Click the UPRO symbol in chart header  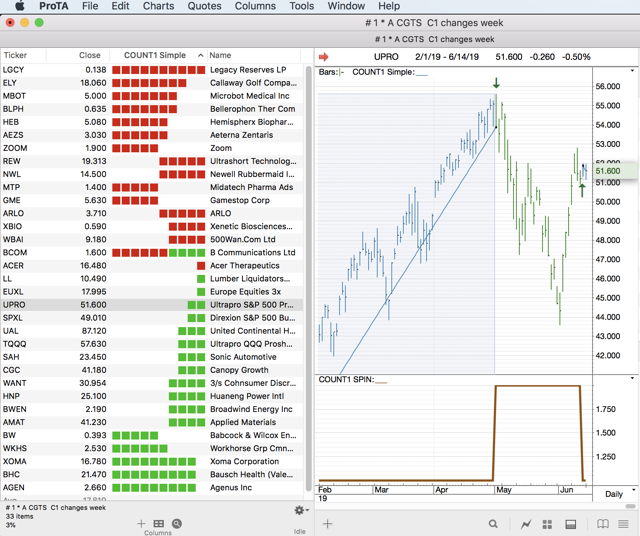(x=386, y=57)
